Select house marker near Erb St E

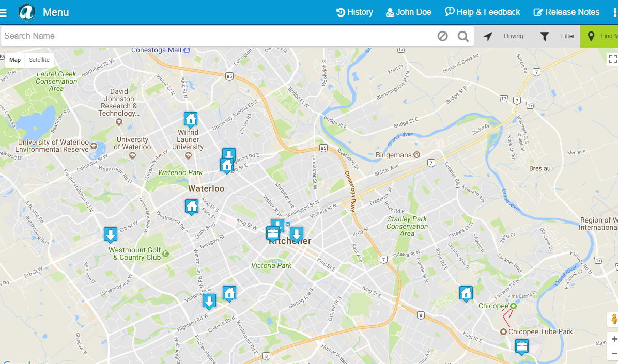tap(227, 165)
